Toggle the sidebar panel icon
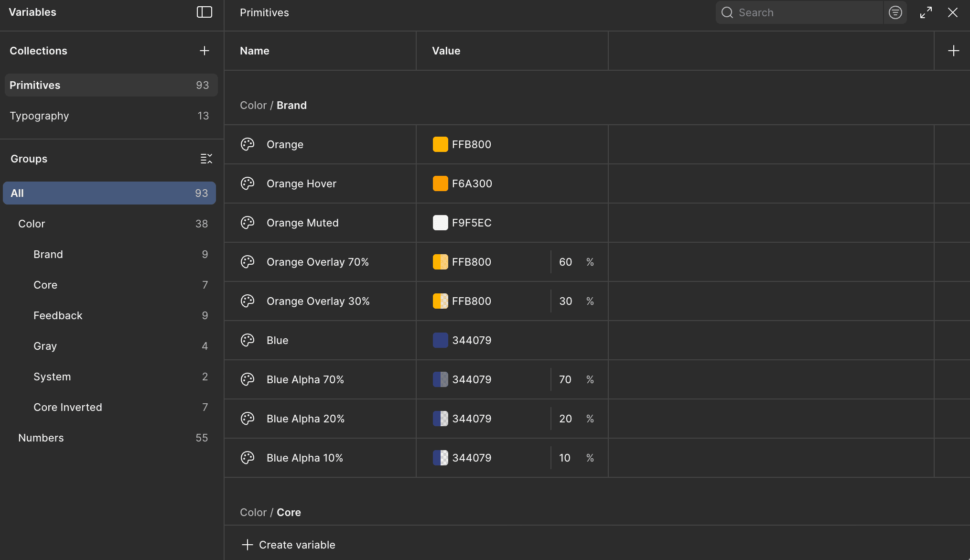 (x=204, y=12)
